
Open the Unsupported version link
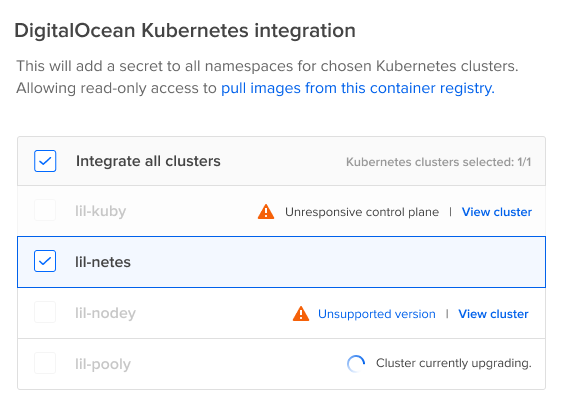(377, 314)
